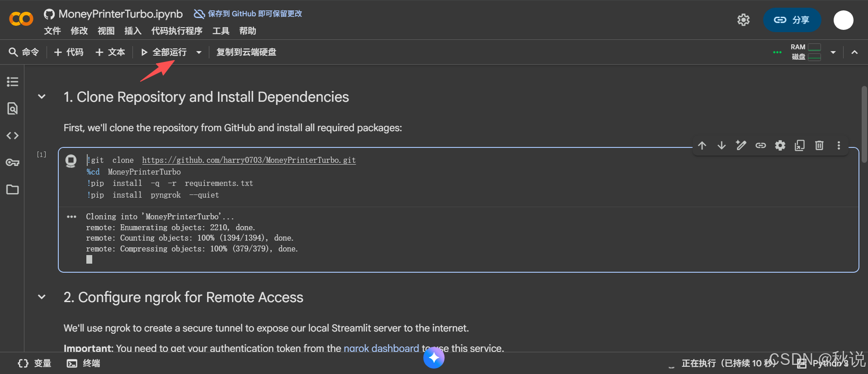The width and height of the screenshot is (868, 374).
Task: Open the 全部运行 dropdown arrow
Action: pos(199,52)
